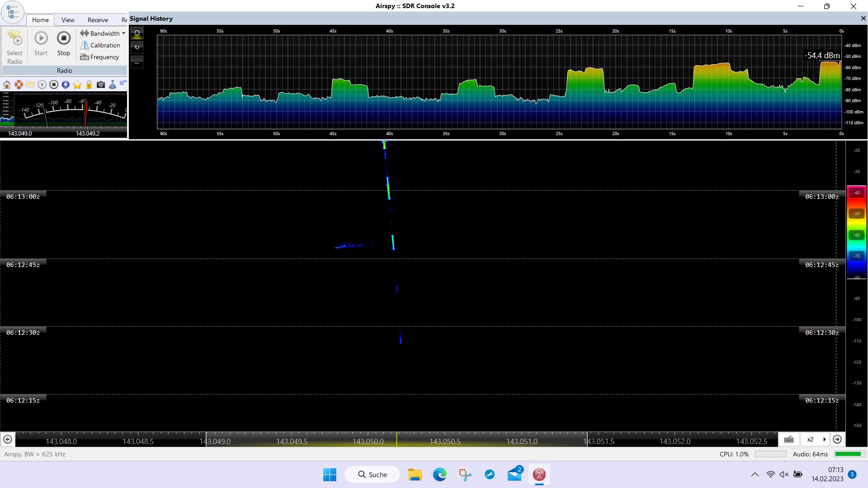Open the Mail app from taskbar
The width and height of the screenshot is (868, 488).
coord(514,474)
